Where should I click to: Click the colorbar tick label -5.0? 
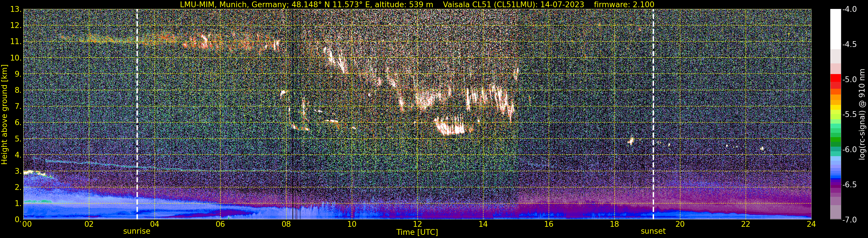click(x=850, y=79)
